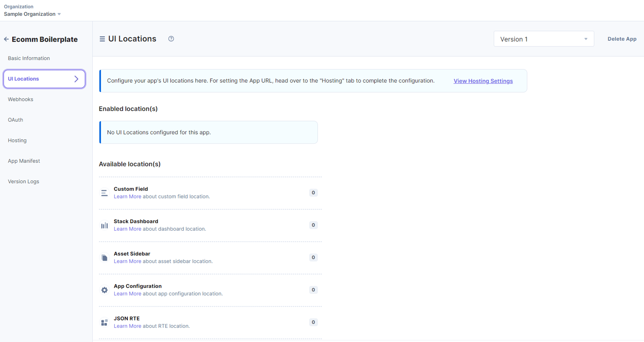This screenshot has width=644, height=342.
Task: Open the Webhooks section
Action: pos(20,99)
